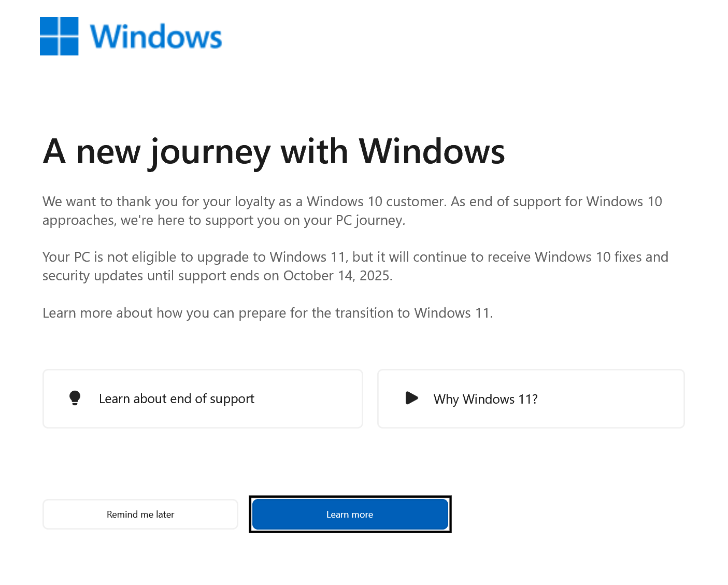Image resolution: width=728 pixels, height=585 pixels.
Task: Click the blue Windows logo icon
Action: click(59, 36)
